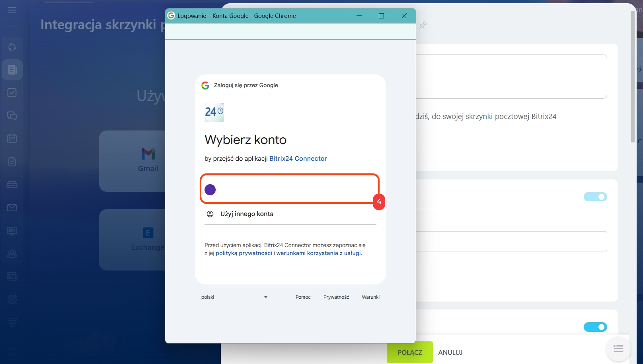Click the page vertical scrollbar thumb

tap(633, 76)
